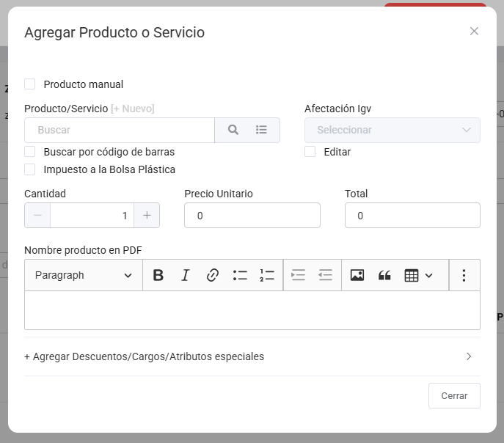Image resolution: width=504 pixels, height=443 pixels.
Task: Create a numbered list in the editor
Action: click(267, 275)
